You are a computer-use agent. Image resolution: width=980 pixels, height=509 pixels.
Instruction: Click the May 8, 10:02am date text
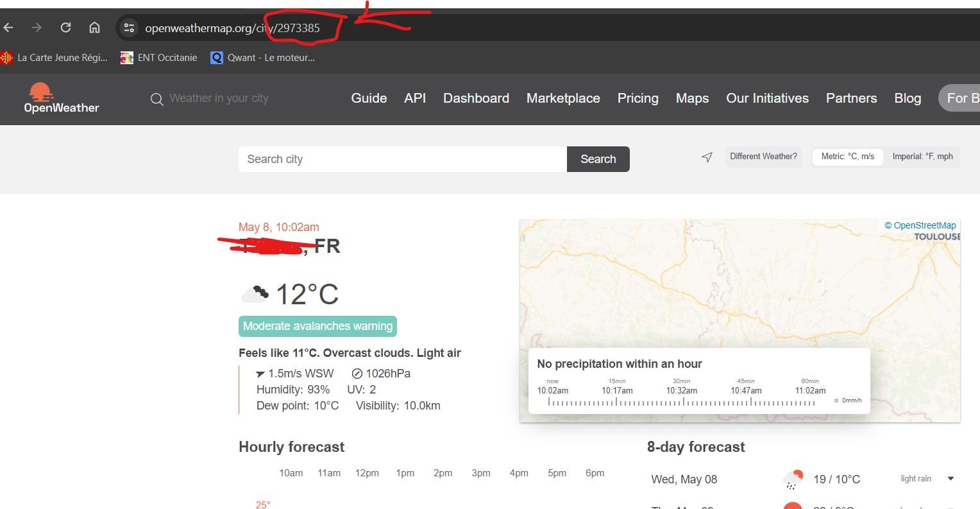click(278, 227)
